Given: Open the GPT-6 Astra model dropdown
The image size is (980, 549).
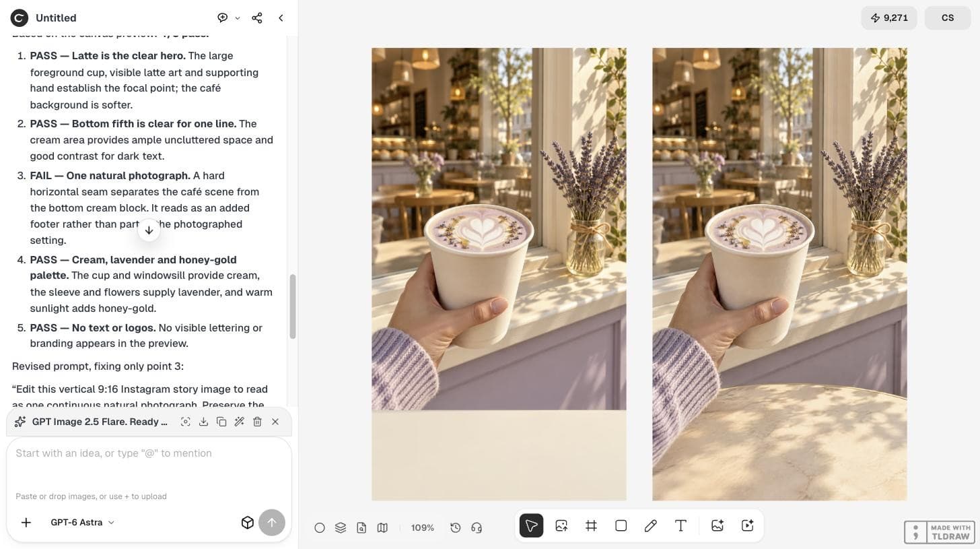Looking at the screenshot, I should (82, 522).
